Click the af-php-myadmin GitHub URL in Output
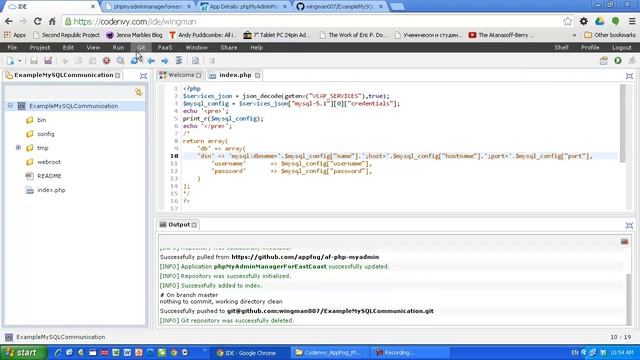Image resolution: width=640 pixels, height=360 pixels. (305, 257)
